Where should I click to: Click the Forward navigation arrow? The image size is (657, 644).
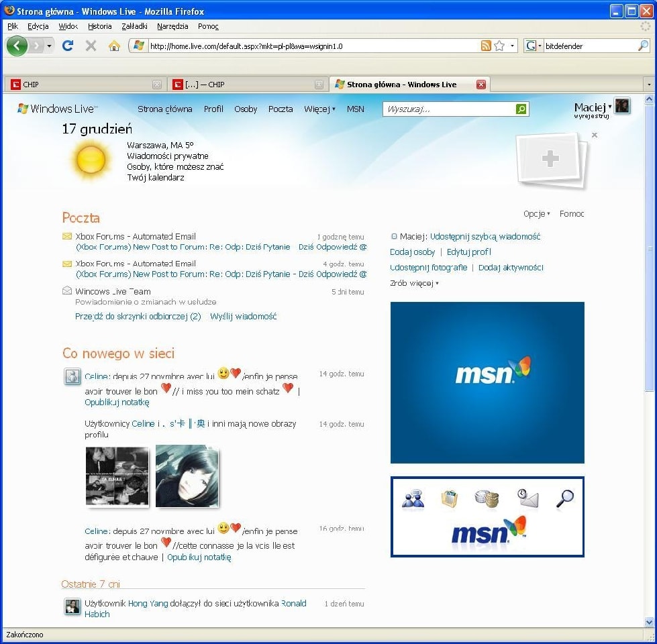(36, 46)
